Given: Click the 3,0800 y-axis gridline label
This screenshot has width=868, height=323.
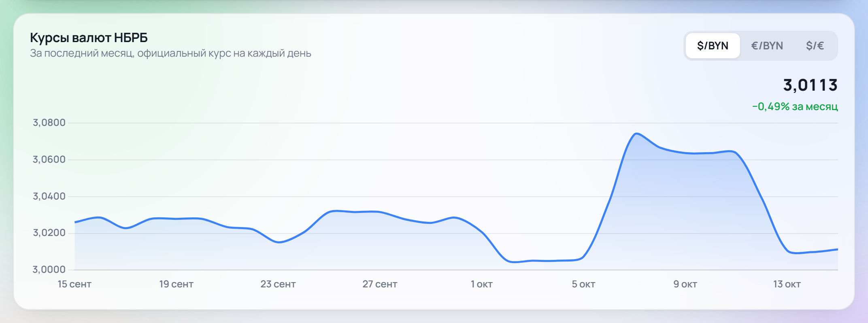Looking at the screenshot, I should pos(49,123).
